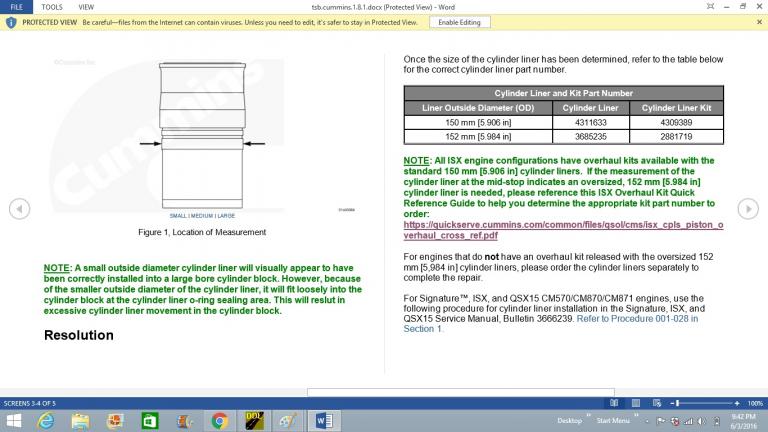Show hidden system tray icons arrow

[x=647, y=421]
